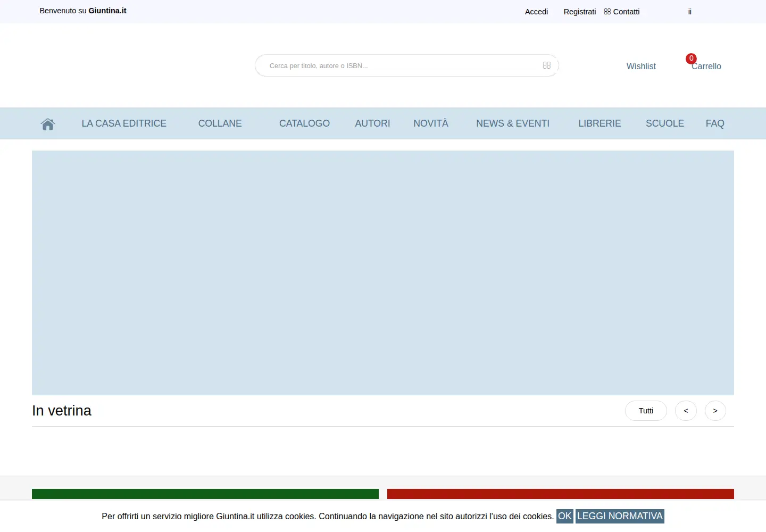
Task: Open the Contatti link in top bar
Action: pyautogui.click(x=622, y=12)
